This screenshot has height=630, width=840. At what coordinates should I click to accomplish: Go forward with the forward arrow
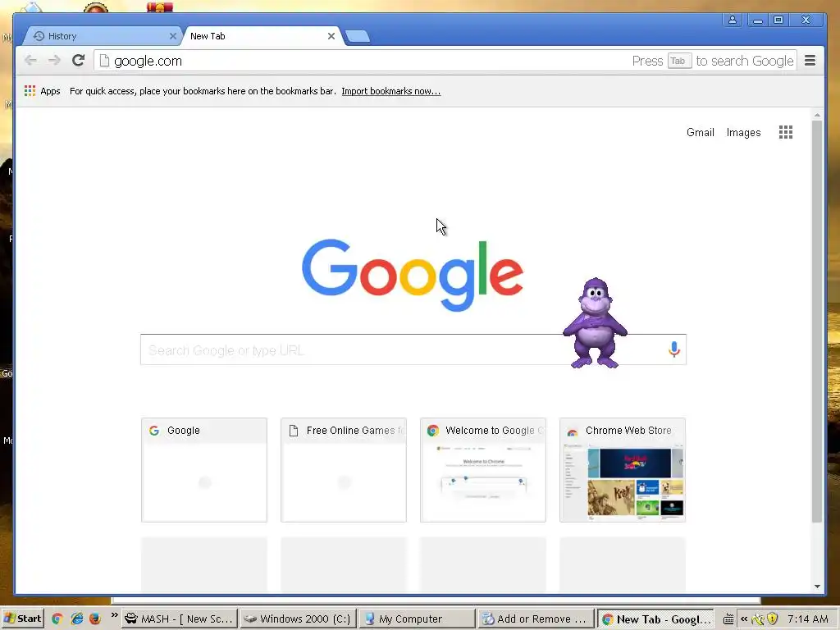54,61
